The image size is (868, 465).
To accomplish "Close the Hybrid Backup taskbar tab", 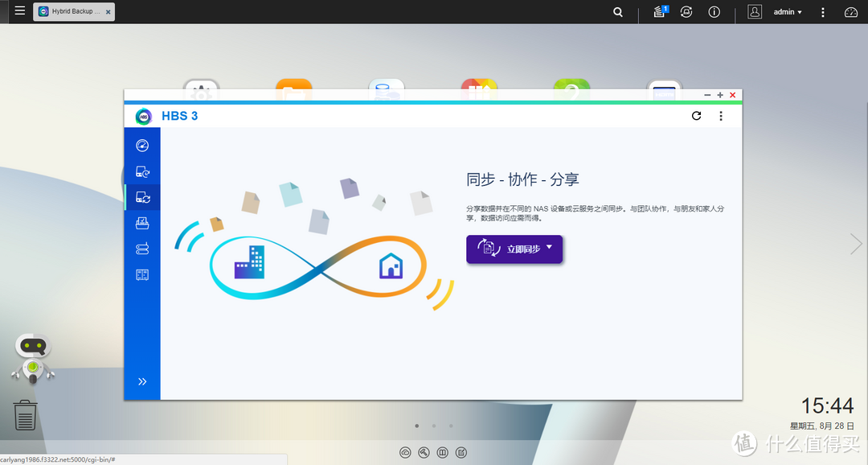I will tap(108, 11).
